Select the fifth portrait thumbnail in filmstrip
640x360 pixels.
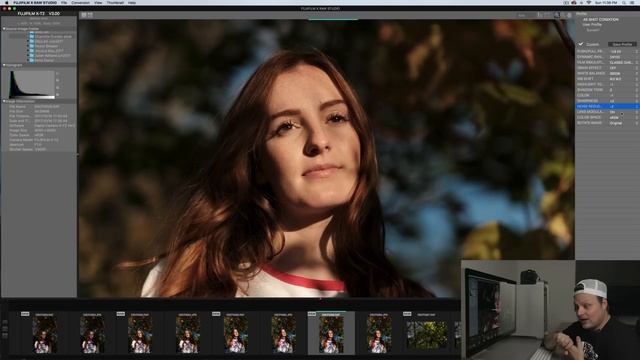tap(236, 336)
